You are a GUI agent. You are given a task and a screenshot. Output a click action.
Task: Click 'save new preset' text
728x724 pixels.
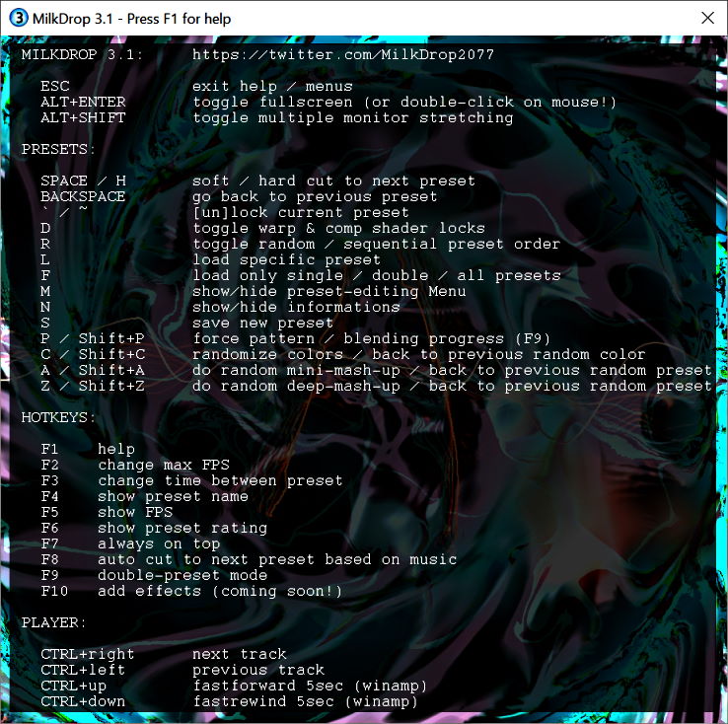point(262,323)
